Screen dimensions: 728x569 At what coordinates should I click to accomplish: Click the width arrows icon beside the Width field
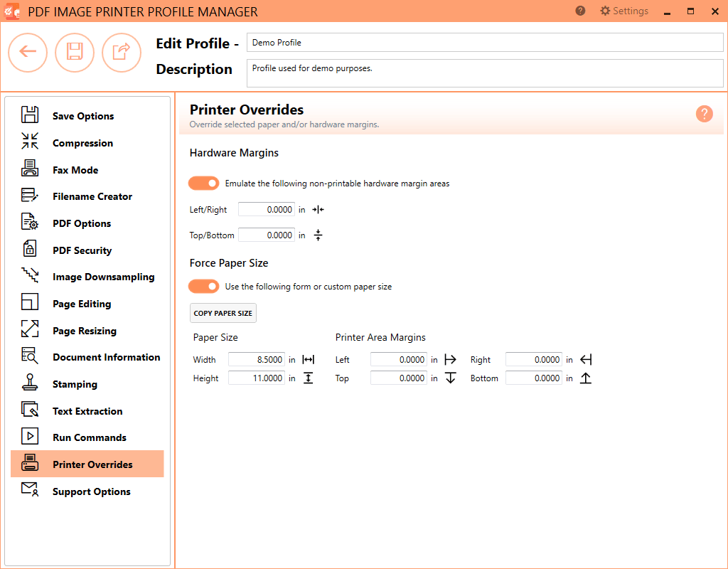[x=309, y=359]
